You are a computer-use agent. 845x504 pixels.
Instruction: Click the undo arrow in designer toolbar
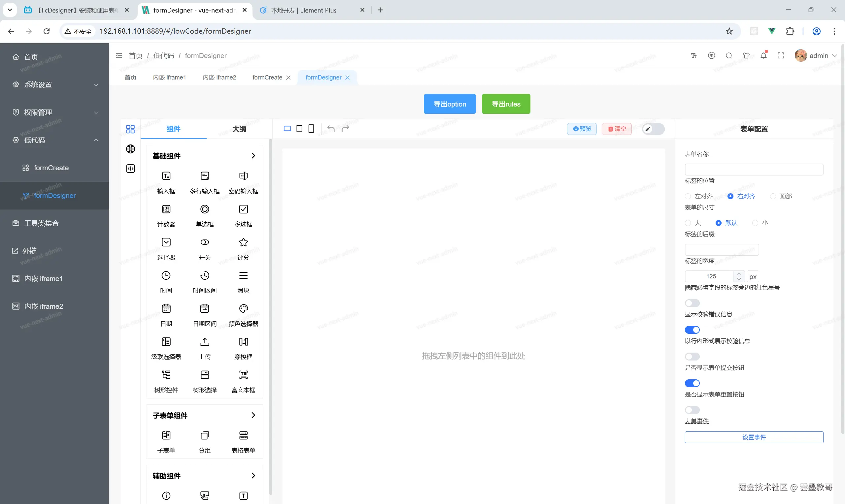[x=331, y=128]
